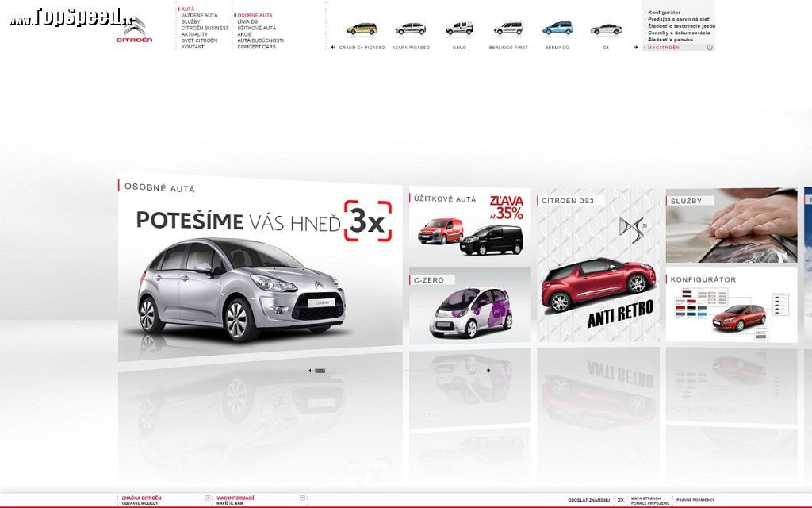Image resolution: width=812 pixels, height=508 pixels.
Task: Open Žiadosť o testovaciu jazdu link
Action: 681,26
